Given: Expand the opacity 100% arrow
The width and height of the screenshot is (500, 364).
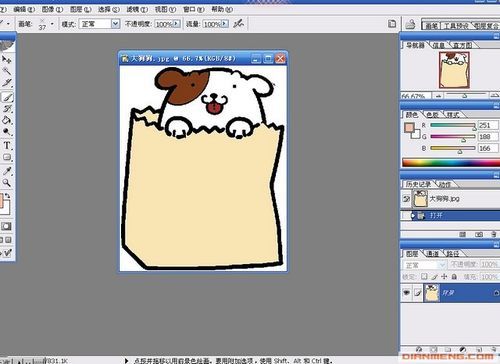Looking at the screenshot, I should click(177, 24).
